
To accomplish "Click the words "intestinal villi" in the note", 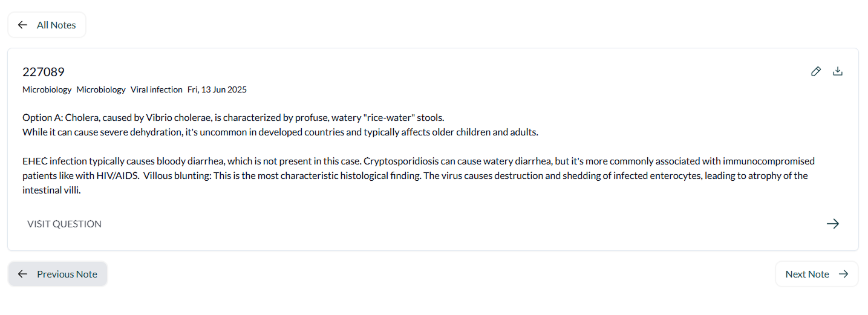I will click(x=51, y=190).
